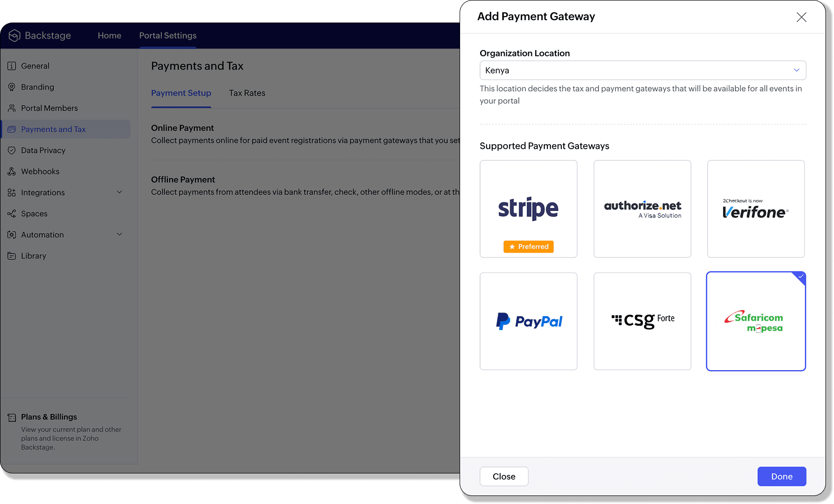Go to the Home menu item

coord(109,36)
